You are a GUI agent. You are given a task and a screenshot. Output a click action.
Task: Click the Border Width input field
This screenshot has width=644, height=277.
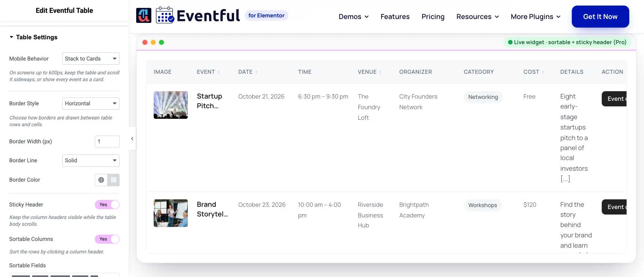point(107,141)
